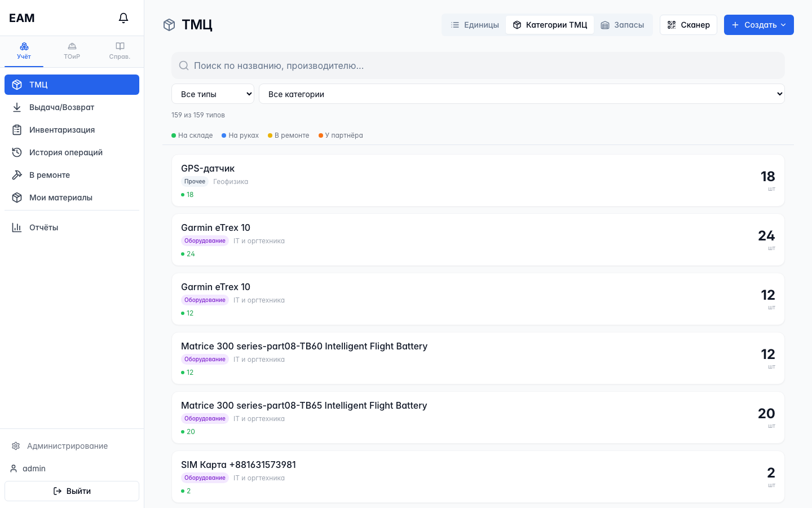Switch to Категории ТМЦ tab
Viewport: 812px width, 508px height.
click(x=550, y=25)
